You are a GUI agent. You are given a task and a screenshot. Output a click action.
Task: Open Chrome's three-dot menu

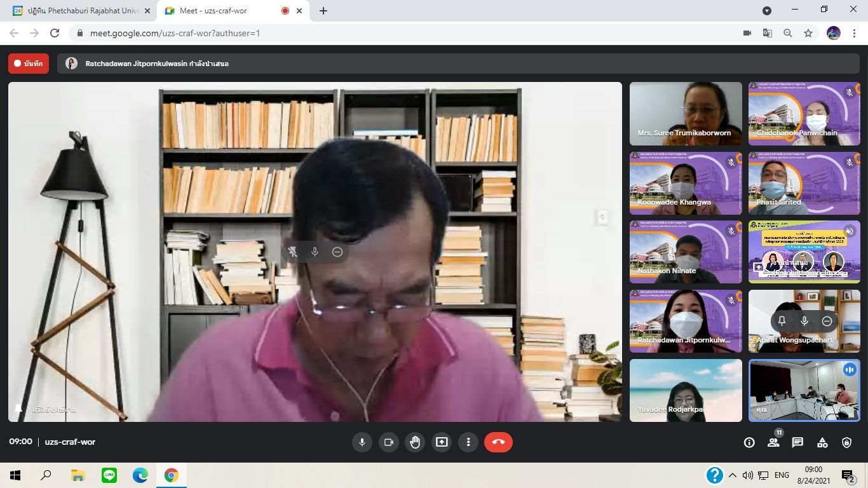pos(855,33)
